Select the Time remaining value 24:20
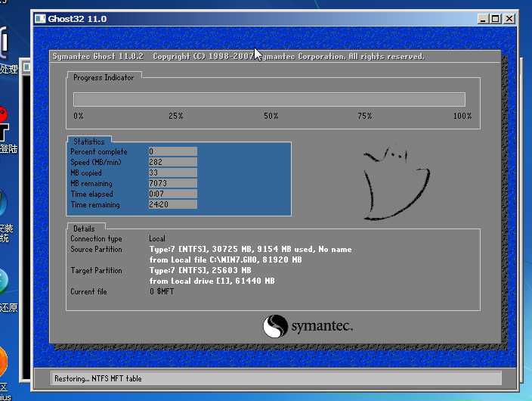Image resolution: width=532 pixels, height=401 pixels. coord(173,204)
